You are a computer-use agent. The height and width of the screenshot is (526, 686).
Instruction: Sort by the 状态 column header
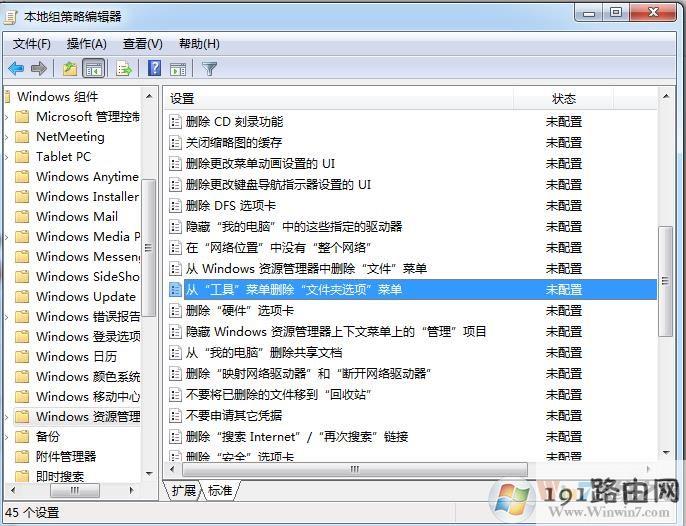point(564,98)
